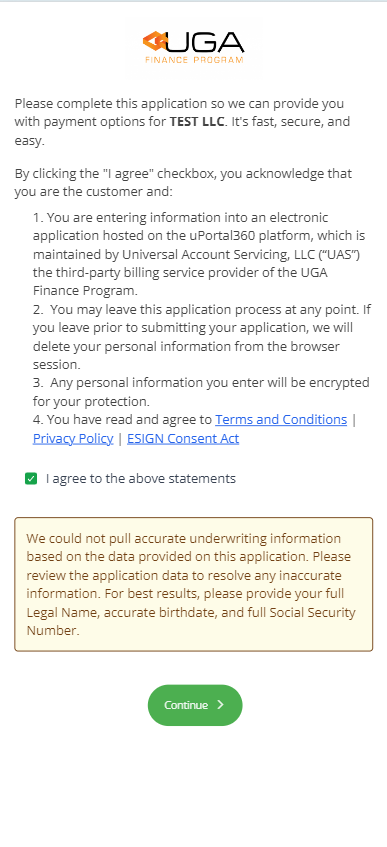The width and height of the screenshot is (387, 847).
Task: Open the Terms and Conditions link
Action: point(281,420)
